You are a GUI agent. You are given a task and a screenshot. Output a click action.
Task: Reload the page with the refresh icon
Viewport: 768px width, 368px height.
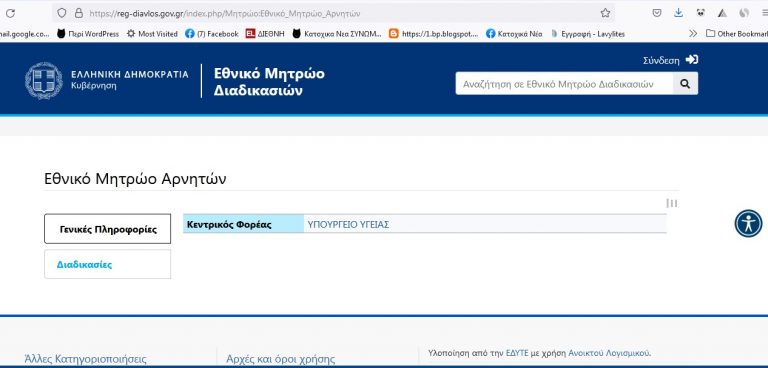[x=10, y=13]
